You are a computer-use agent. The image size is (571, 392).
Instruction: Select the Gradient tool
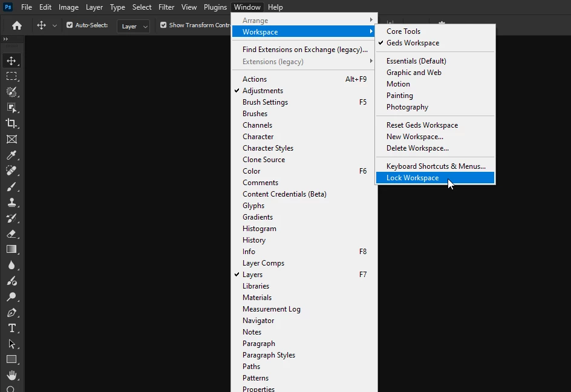tap(11, 250)
